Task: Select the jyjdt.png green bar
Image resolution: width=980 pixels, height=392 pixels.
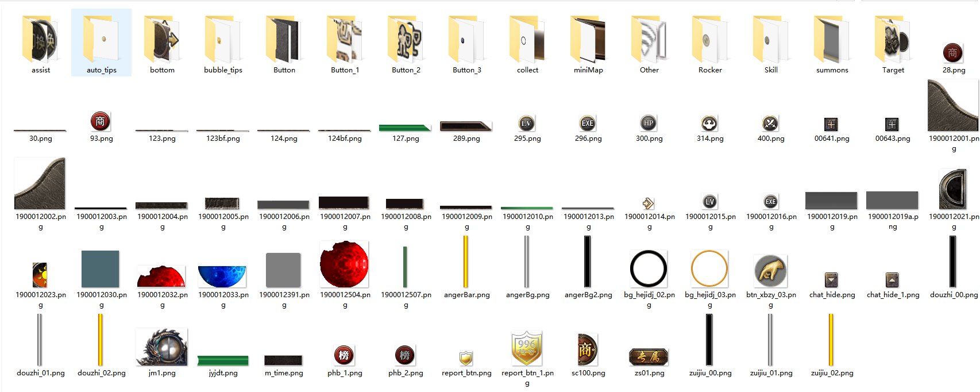Action: (x=223, y=360)
